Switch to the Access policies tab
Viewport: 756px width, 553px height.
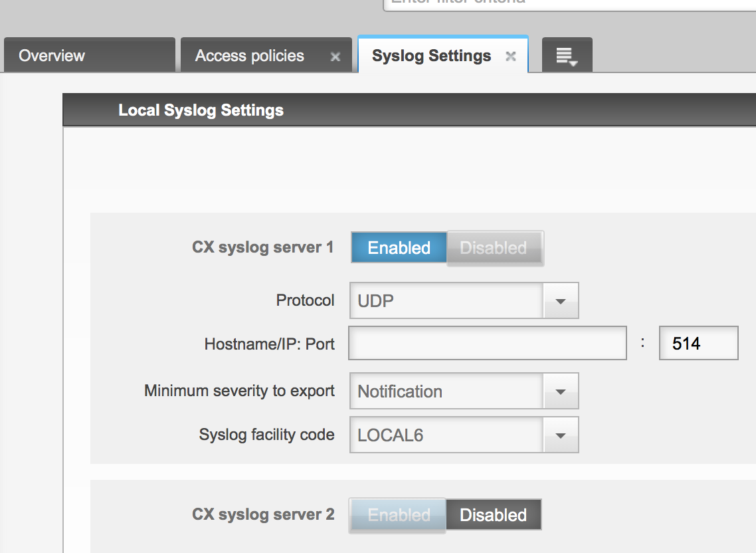[x=249, y=56]
